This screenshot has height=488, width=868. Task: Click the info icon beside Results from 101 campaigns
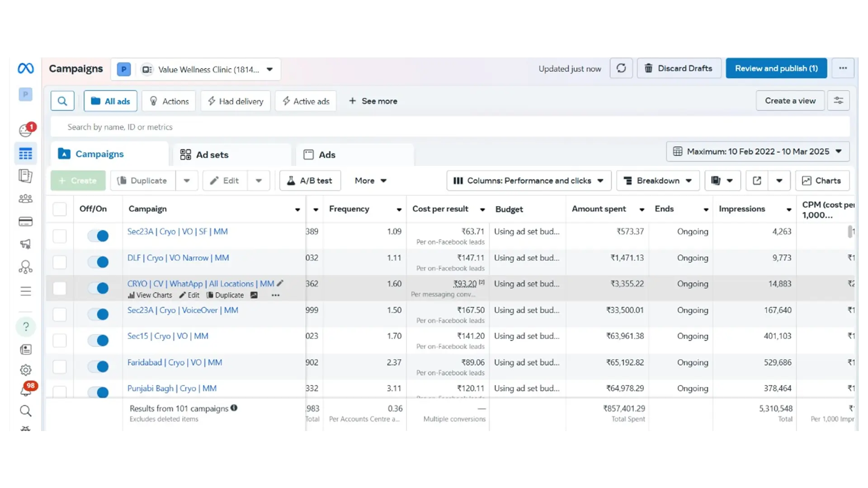click(234, 408)
